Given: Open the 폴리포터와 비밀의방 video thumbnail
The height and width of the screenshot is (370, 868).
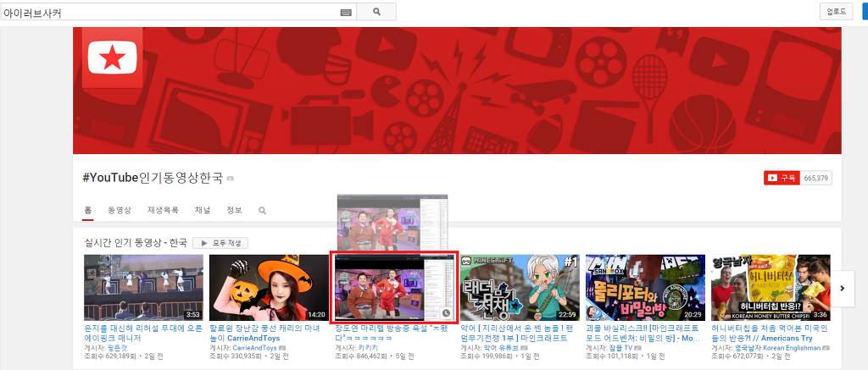Looking at the screenshot, I should [645, 288].
